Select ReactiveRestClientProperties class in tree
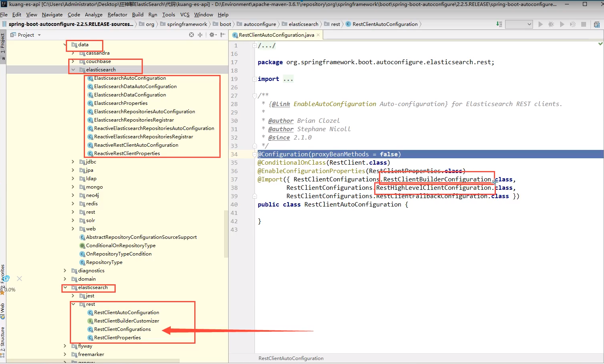This screenshot has width=604, height=364. (x=127, y=153)
